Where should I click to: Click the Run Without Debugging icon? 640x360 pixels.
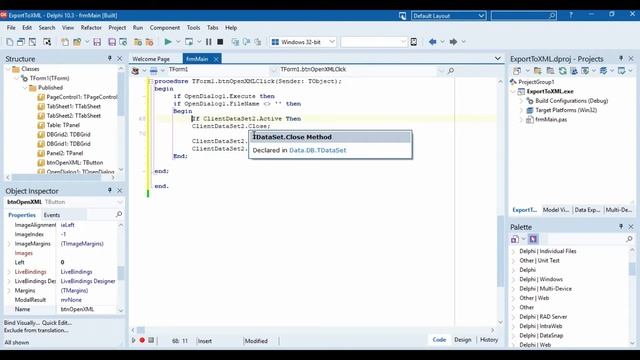click(x=189, y=42)
